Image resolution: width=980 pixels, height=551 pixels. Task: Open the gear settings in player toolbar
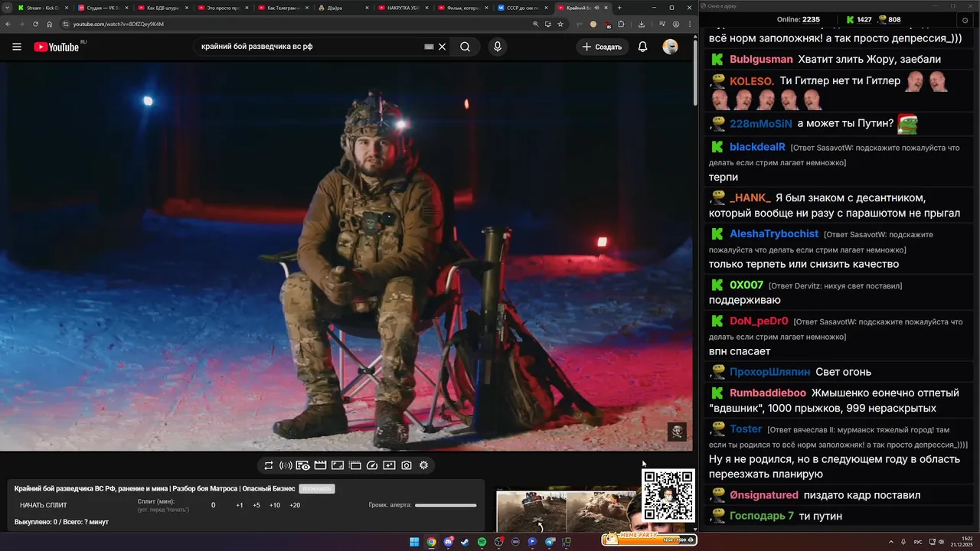tap(423, 465)
